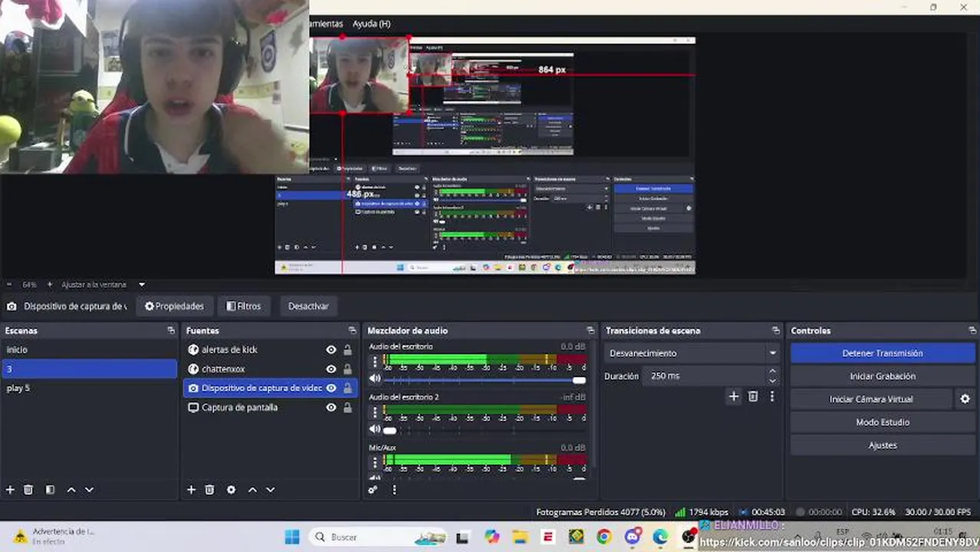Viewport: 980px width, 552px height.
Task: Open Filtros for the selected source
Action: click(244, 306)
